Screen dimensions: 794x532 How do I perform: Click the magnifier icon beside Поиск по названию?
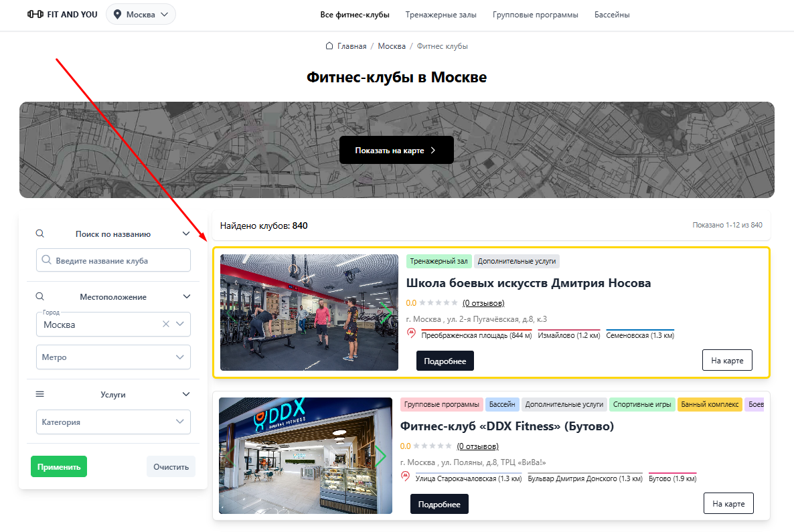click(40, 234)
